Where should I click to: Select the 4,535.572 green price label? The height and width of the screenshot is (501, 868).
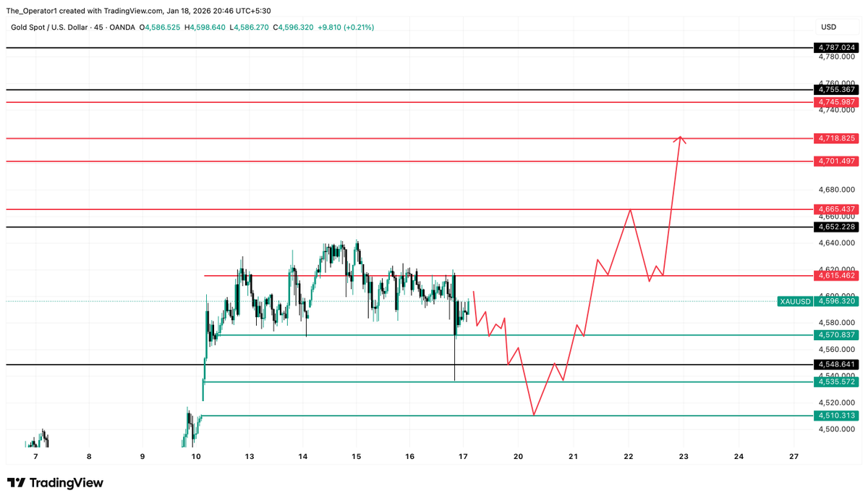click(837, 382)
